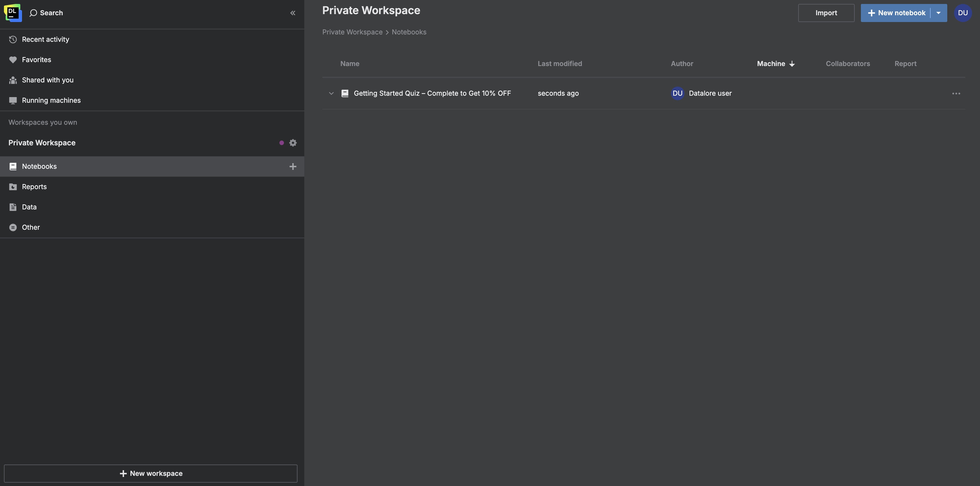Expand the Getting Started Quiz row chevron

point(331,93)
